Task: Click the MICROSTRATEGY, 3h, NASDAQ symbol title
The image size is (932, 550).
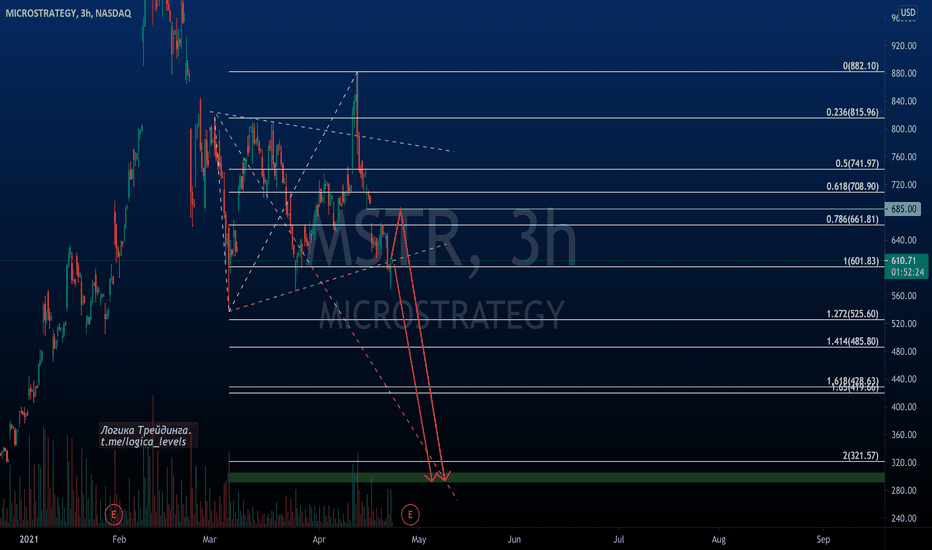Action: (x=68, y=13)
